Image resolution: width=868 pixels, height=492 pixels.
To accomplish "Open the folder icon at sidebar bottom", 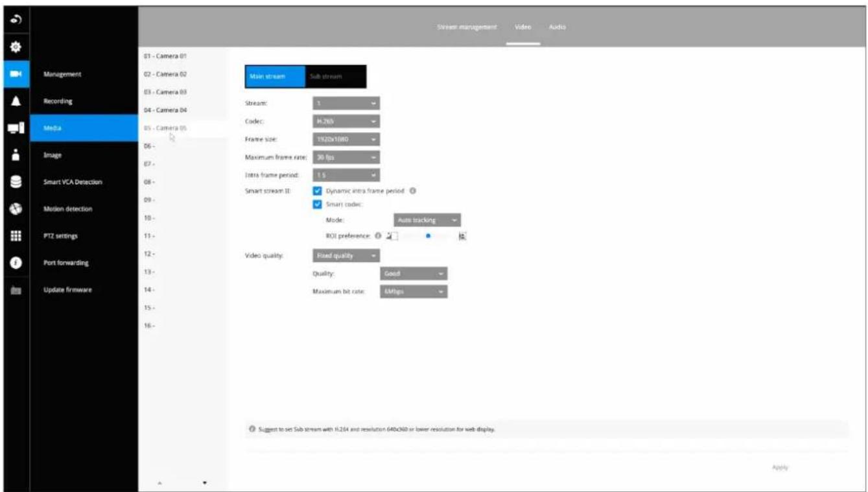I will (x=16, y=290).
